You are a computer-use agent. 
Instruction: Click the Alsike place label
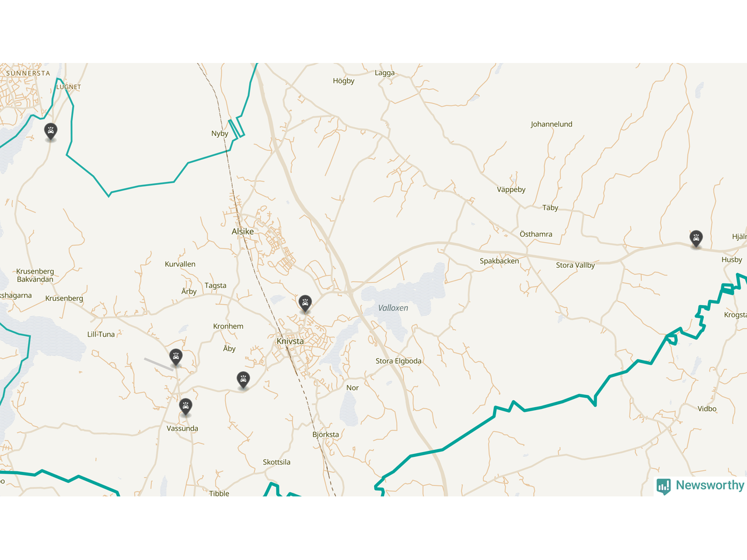tap(243, 232)
